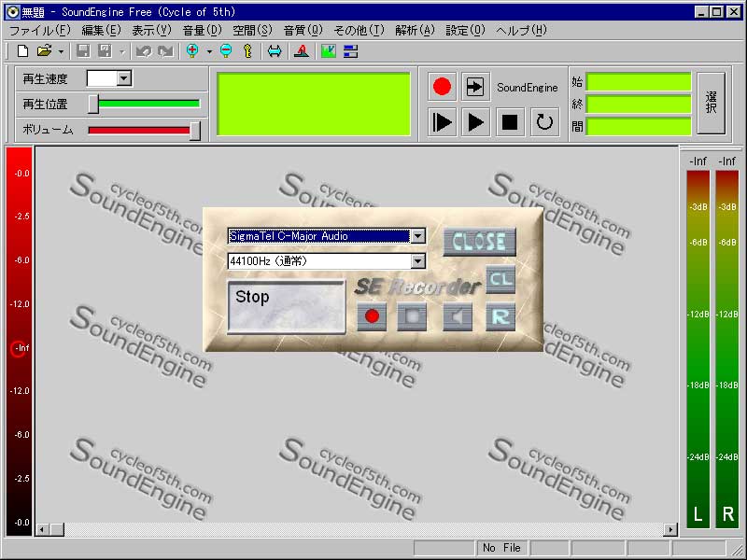This screenshot has height=560, width=747.
Task: Click the Undo toolbar icon
Action: pos(144,51)
